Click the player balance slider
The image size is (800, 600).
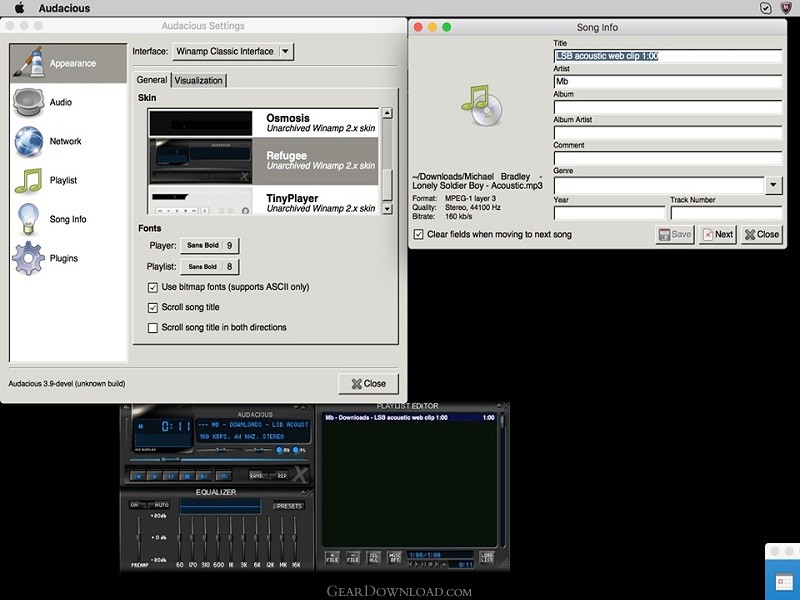[x=258, y=450]
